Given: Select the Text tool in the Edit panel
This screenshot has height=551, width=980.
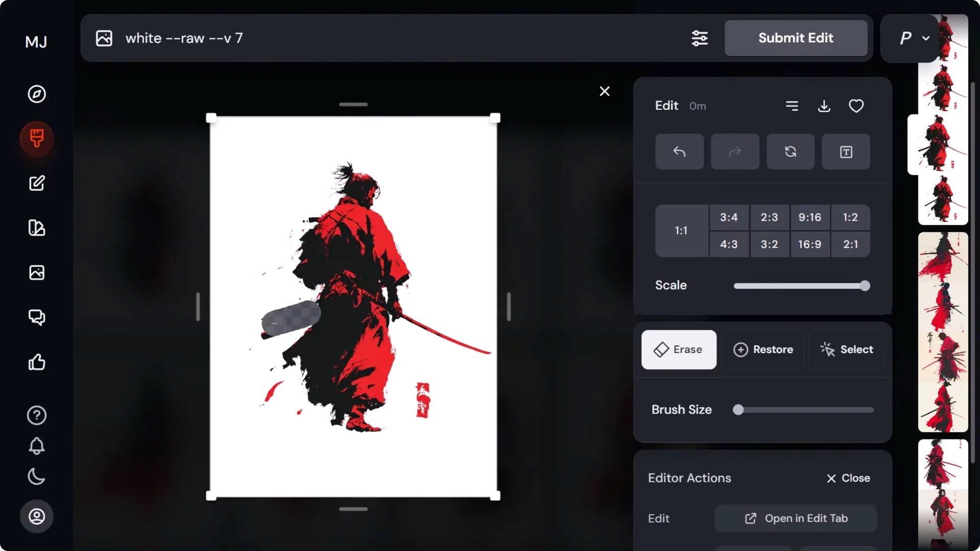Looking at the screenshot, I should (846, 152).
